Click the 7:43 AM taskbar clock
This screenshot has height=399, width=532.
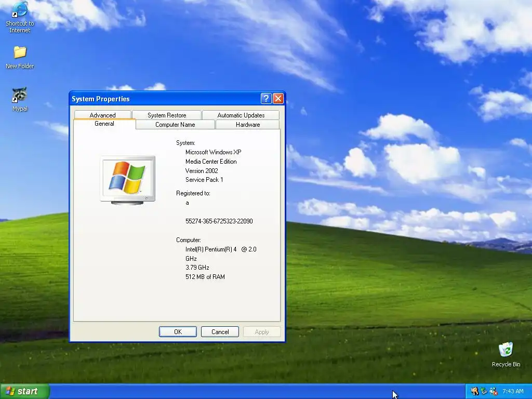513,391
